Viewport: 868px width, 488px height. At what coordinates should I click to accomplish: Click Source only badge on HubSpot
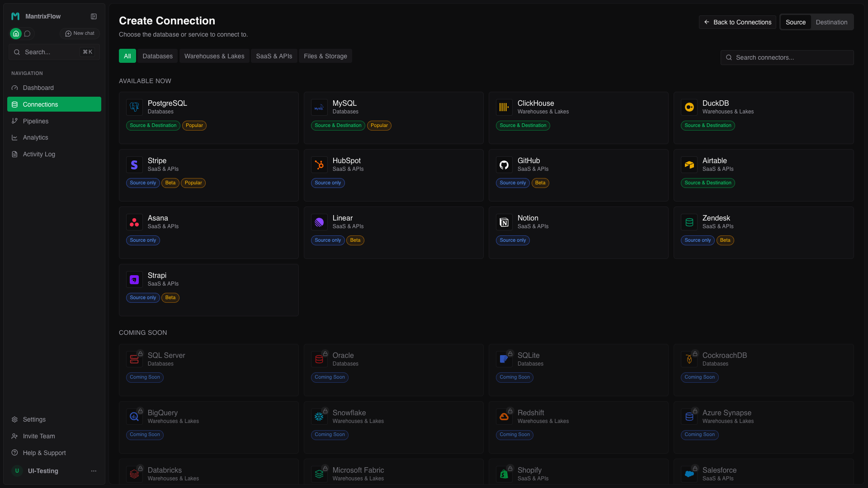pos(328,183)
